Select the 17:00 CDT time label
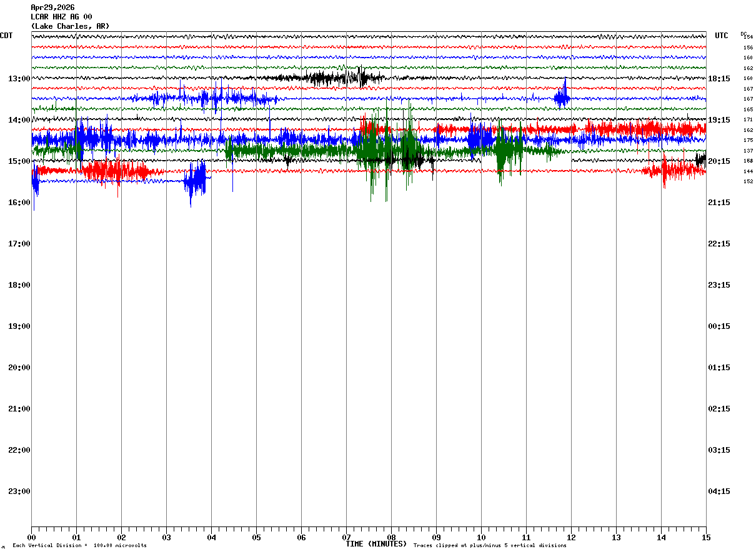Screen dimensions: 756x554 click(19, 244)
